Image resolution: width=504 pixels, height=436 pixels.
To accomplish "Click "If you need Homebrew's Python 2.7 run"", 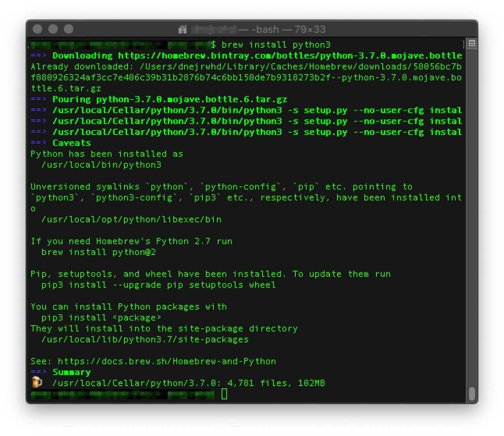I will 132,241.
